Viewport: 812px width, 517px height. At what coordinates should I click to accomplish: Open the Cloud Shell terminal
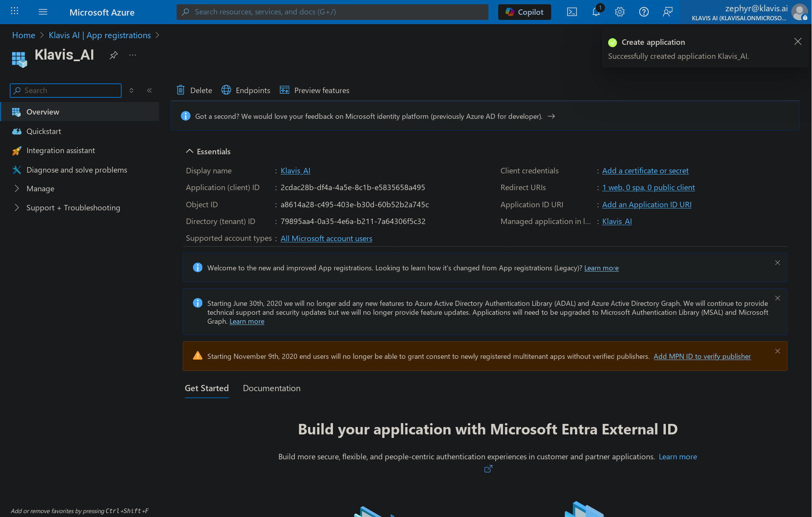click(x=571, y=12)
